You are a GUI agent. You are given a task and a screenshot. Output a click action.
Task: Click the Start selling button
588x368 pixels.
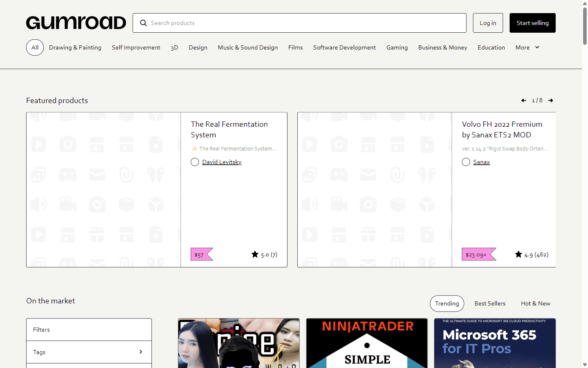(532, 23)
